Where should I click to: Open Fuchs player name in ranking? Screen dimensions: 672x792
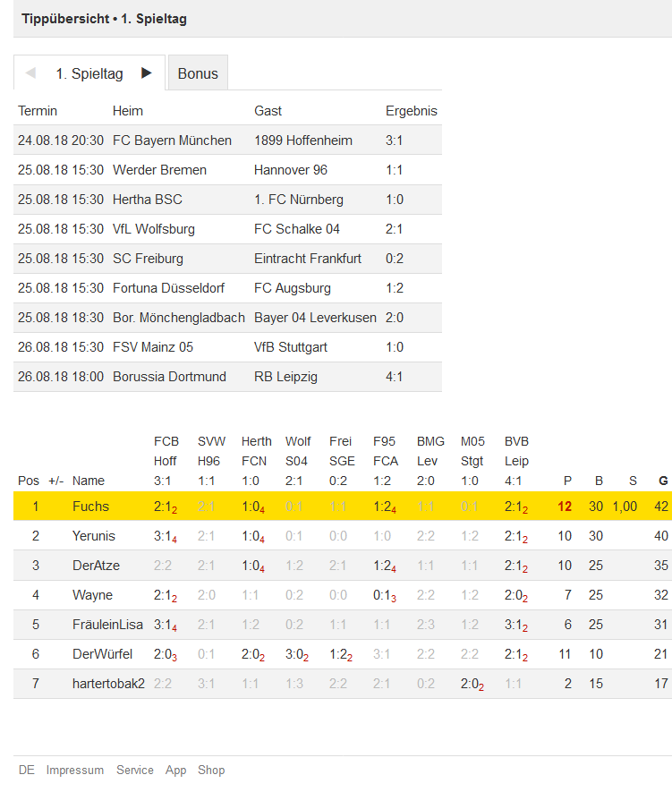pyautogui.click(x=91, y=507)
